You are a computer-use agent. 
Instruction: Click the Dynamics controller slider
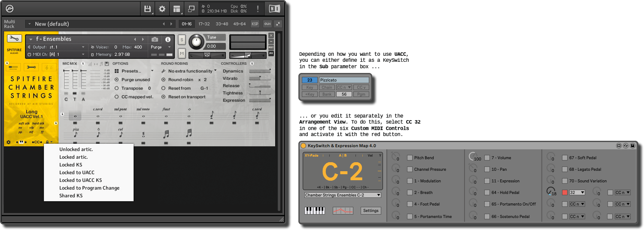pos(260,71)
